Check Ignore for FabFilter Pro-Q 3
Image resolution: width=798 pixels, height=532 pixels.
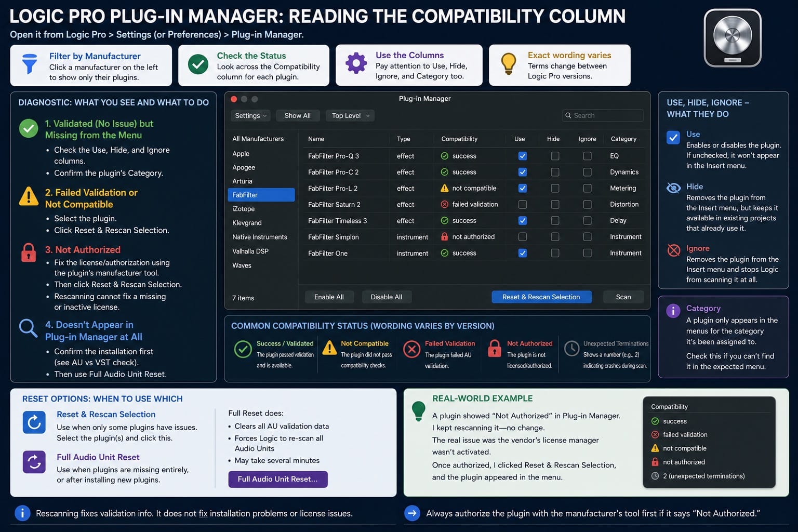point(587,156)
